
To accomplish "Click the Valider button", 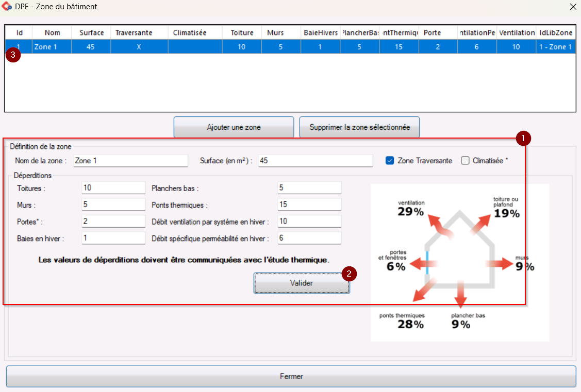I will [302, 283].
